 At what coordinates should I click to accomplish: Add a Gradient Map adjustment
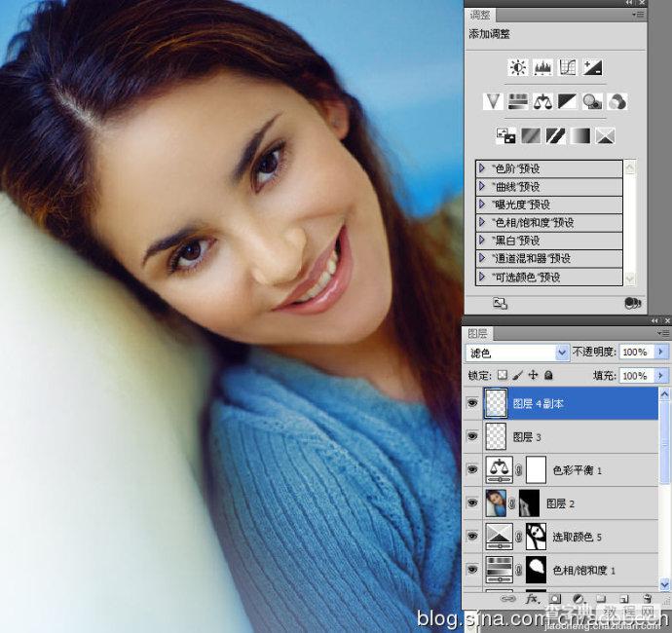[x=580, y=136]
